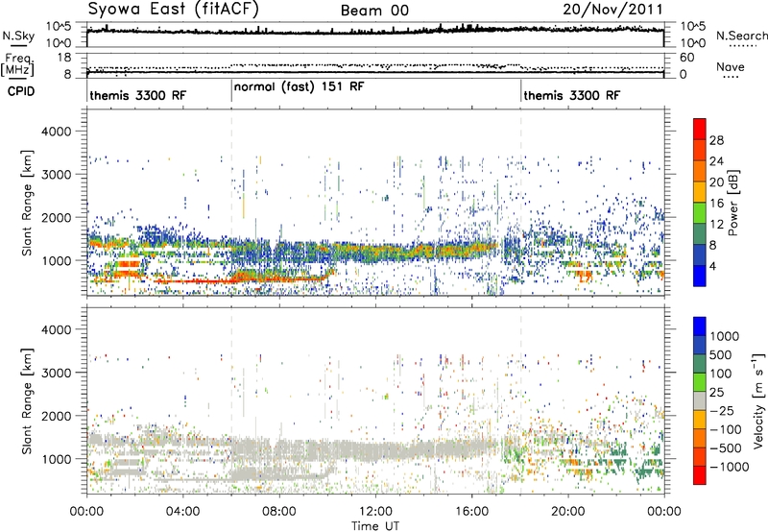Click the 'CPID' row label
768x532 pixels.
(21, 91)
